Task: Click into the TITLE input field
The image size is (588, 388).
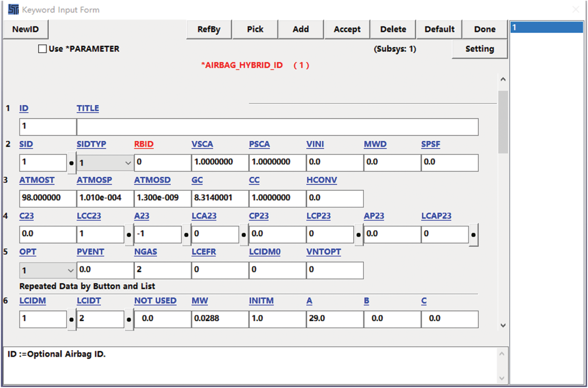Action: 277,127
